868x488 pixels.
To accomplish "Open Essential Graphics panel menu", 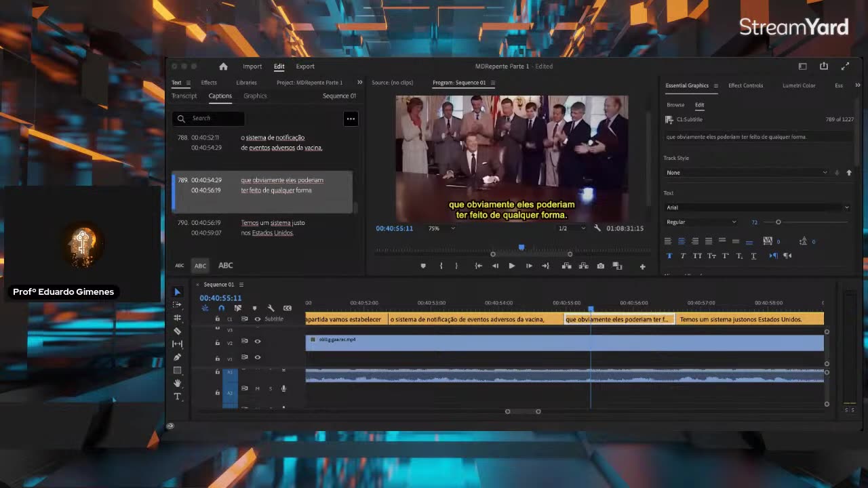I will 715,86.
